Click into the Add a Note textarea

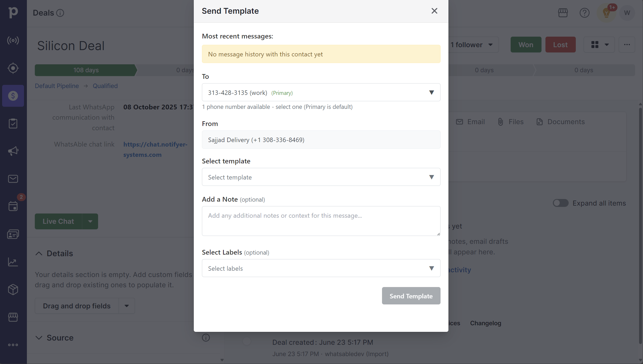[x=321, y=221]
